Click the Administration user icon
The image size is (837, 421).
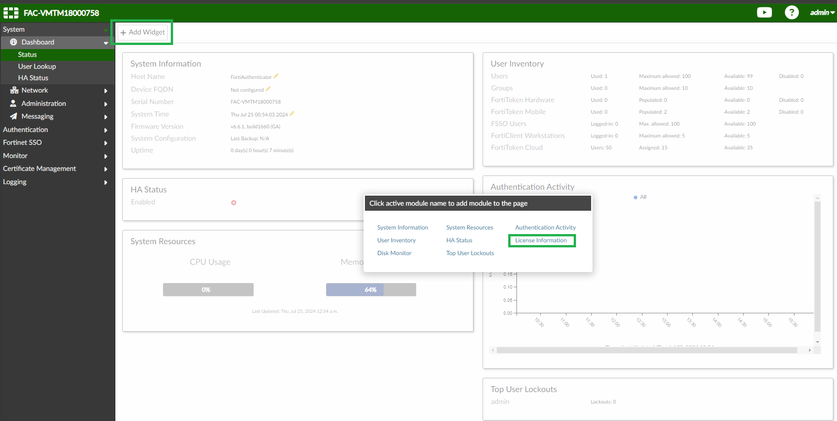13,104
